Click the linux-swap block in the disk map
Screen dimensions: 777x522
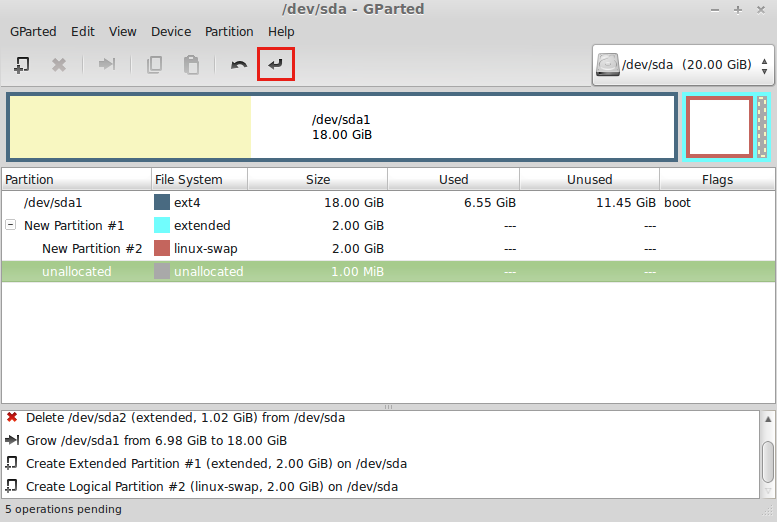719,127
